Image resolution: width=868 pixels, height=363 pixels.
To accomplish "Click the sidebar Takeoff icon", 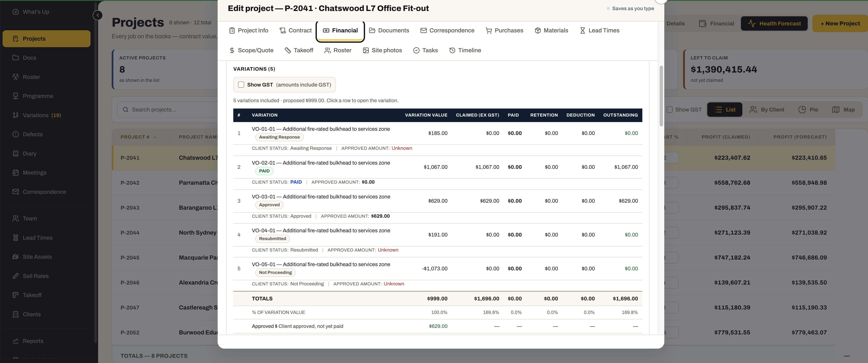I will [x=15, y=295].
